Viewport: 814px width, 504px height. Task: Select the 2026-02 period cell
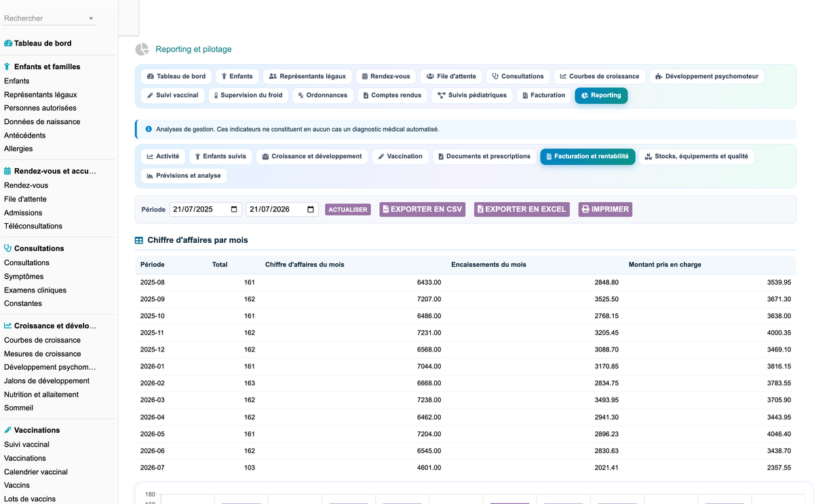pos(153,383)
